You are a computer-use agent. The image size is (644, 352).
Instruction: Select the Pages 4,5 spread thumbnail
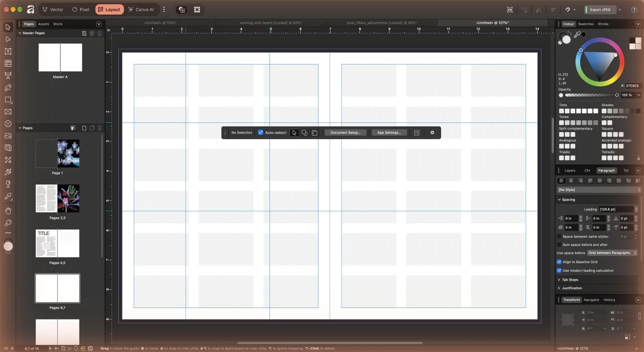coord(58,243)
